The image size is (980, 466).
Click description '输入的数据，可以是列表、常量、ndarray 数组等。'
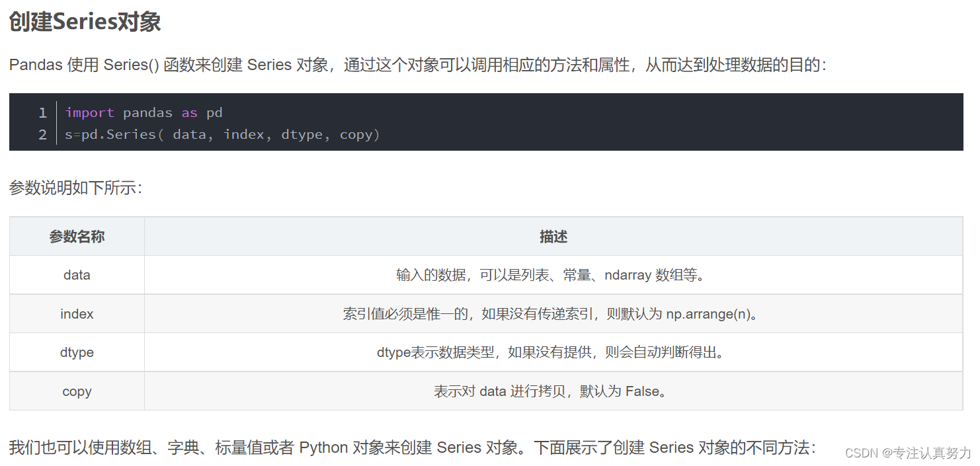(553, 275)
